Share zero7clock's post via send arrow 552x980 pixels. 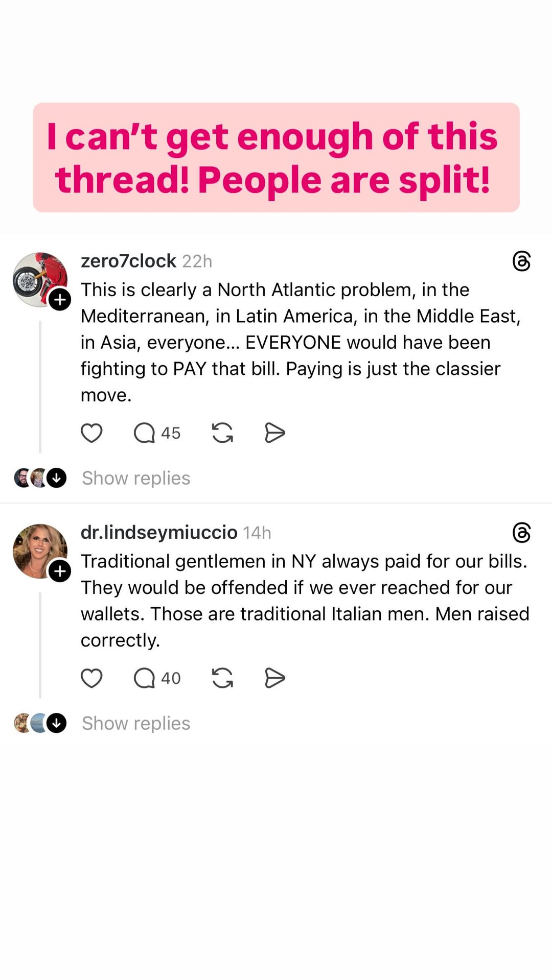pyautogui.click(x=274, y=433)
